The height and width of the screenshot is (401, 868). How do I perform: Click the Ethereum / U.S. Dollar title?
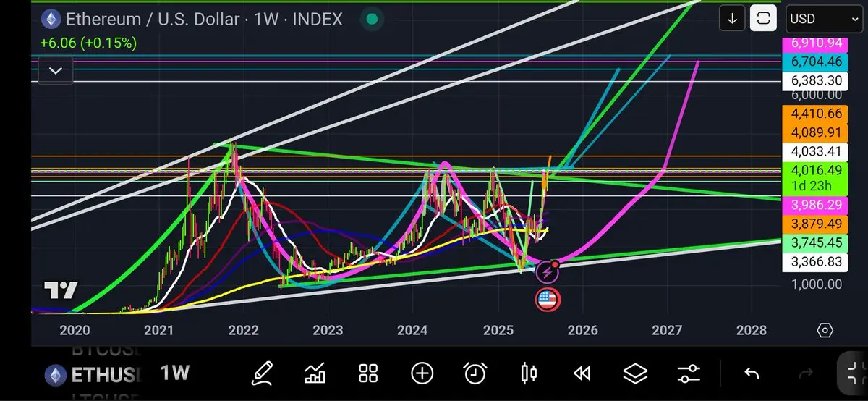coord(153,19)
